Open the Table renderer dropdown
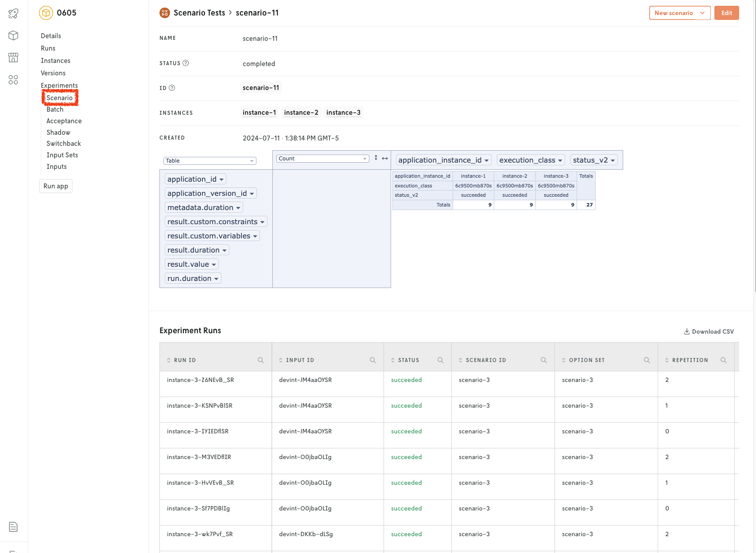This screenshot has height=553, width=756. (x=209, y=161)
